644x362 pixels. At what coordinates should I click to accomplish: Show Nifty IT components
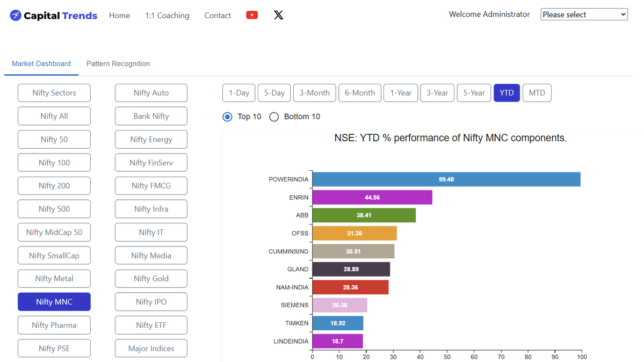pos(151,232)
